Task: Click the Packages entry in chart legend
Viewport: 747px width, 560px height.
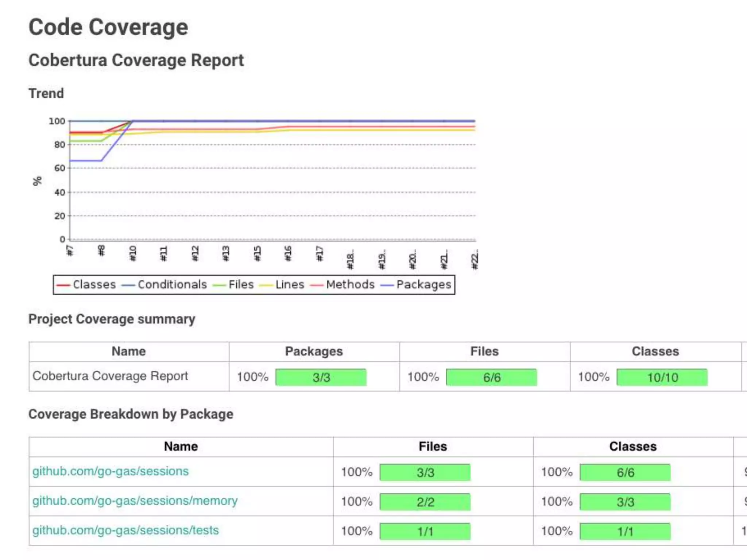Action: click(423, 284)
